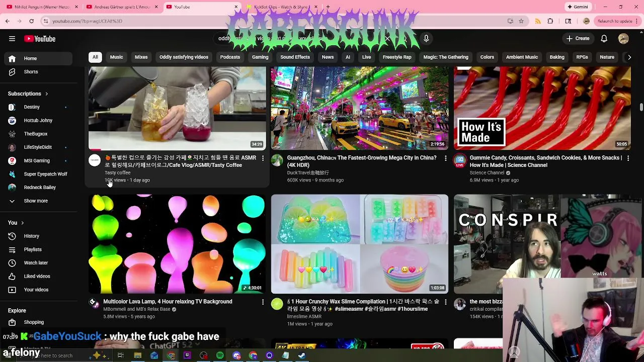This screenshot has height=362, width=644.
Task: Open Shopping in Explore section
Action: [x=38, y=322]
